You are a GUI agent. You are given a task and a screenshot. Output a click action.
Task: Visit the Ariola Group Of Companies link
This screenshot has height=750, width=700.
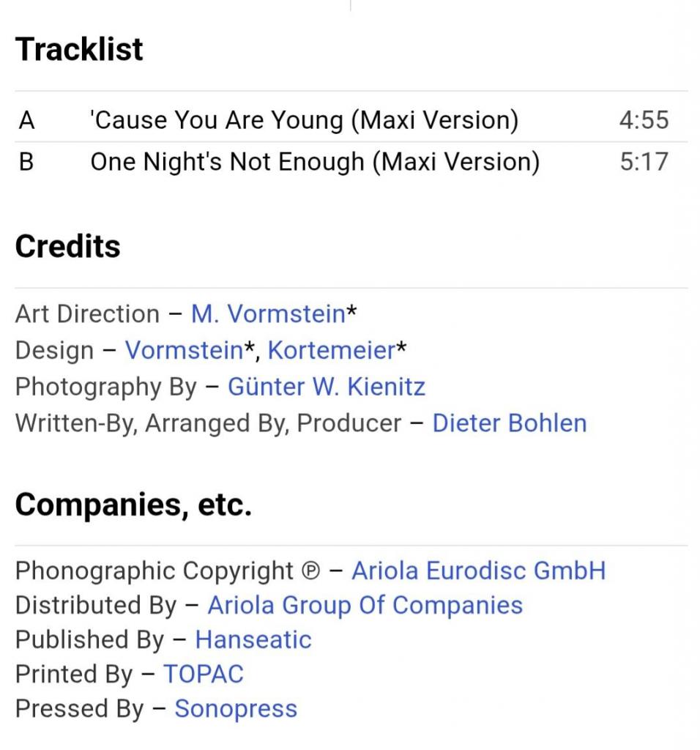pos(365,605)
